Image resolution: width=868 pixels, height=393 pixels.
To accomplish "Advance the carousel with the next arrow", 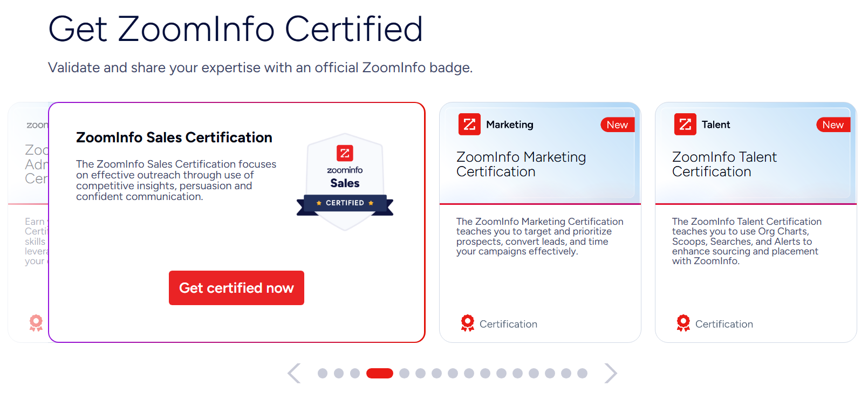I will click(x=611, y=373).
